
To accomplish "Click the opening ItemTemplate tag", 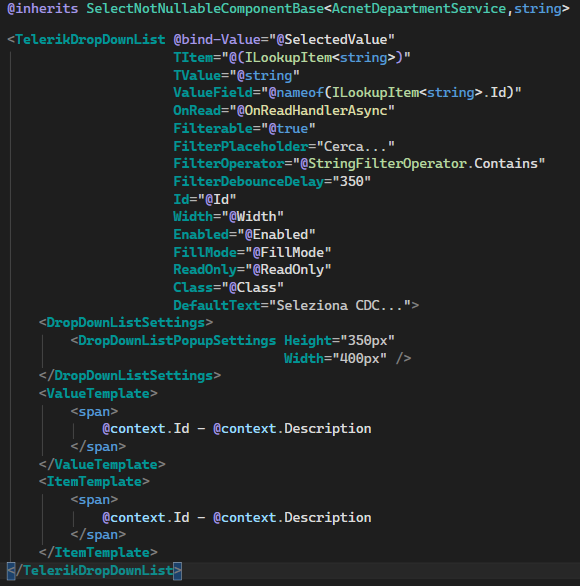I will [94, 482].
